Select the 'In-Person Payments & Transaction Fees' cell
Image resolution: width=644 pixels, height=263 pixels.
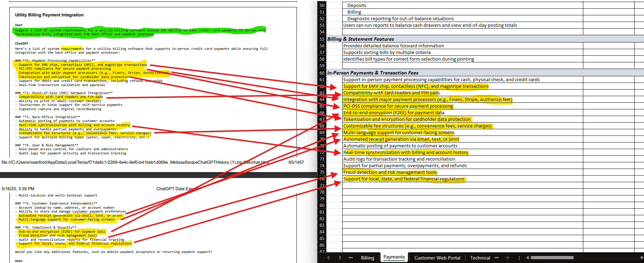click(373, 73)
